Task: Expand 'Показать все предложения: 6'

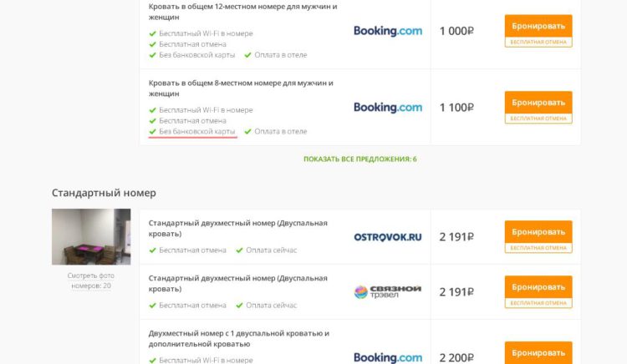Action: [359, 159]
